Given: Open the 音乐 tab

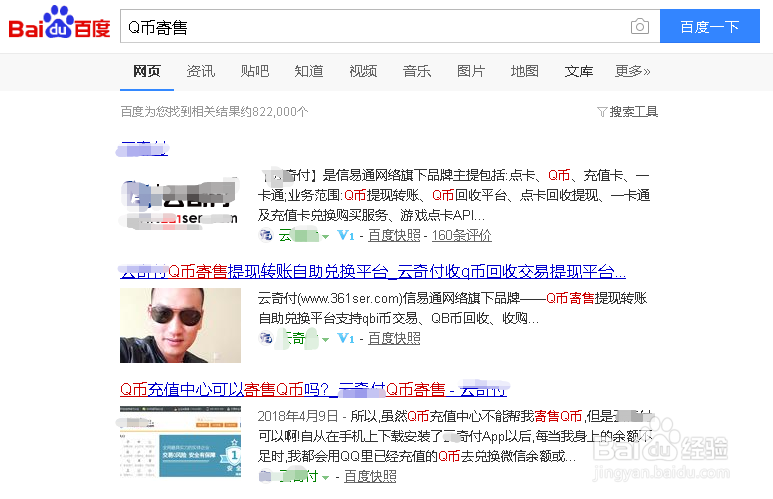Looking at the screenshot, I should click(417, 71).
